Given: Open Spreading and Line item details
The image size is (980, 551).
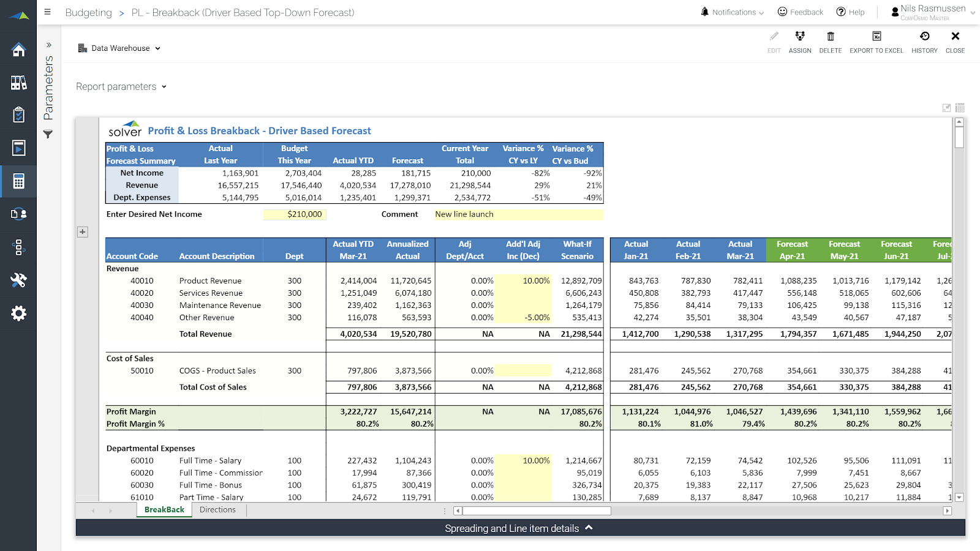Looking at the screenshot, I should click(519, 528).
